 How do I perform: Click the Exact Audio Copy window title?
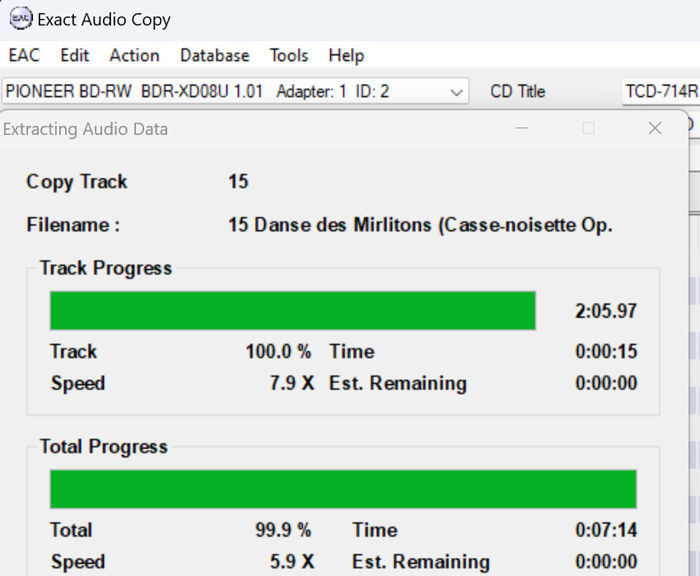(104, 19)
